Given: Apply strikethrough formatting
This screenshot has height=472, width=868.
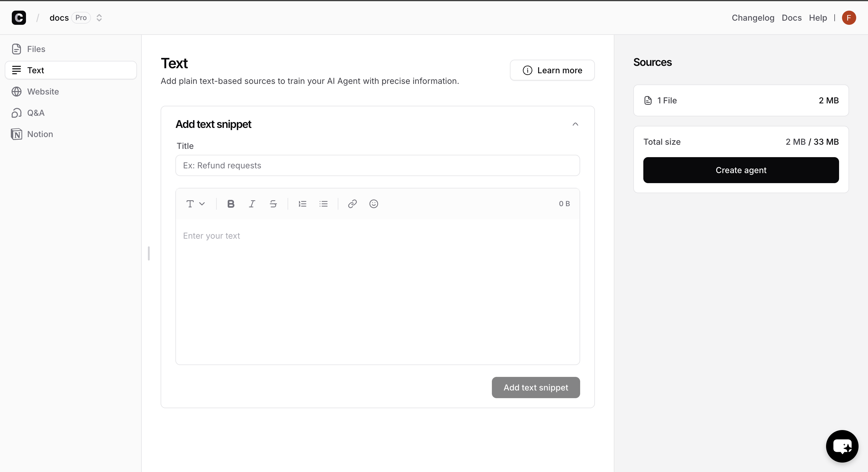Looking at the screenshot, I should 273,204.
